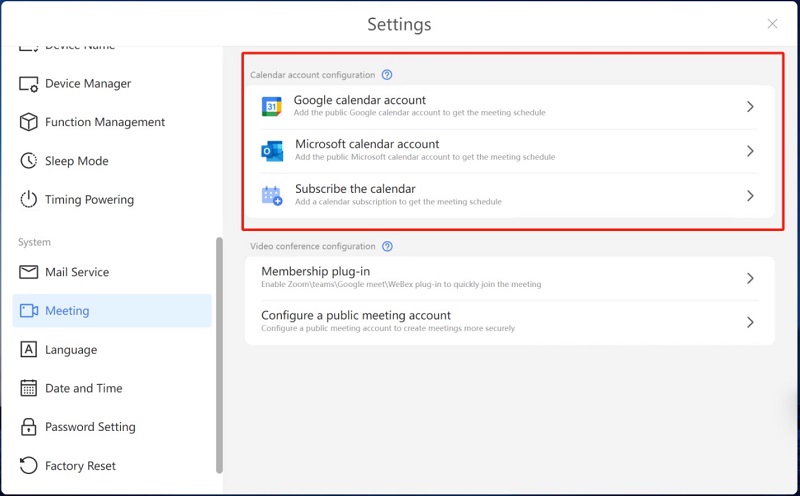800x496 pixels.
Task: Click the help icon beside Calendar account configuration
Action: pyautogui.click(x=387, y=75)
